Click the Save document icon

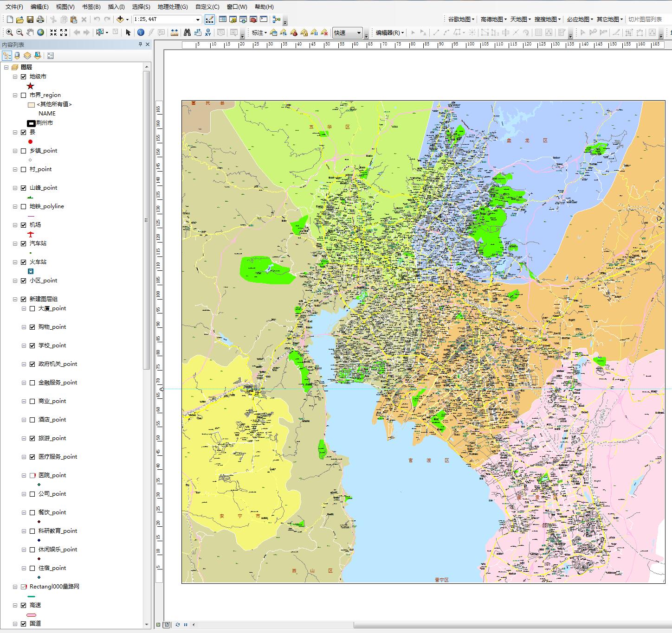(x=30, y=19)
